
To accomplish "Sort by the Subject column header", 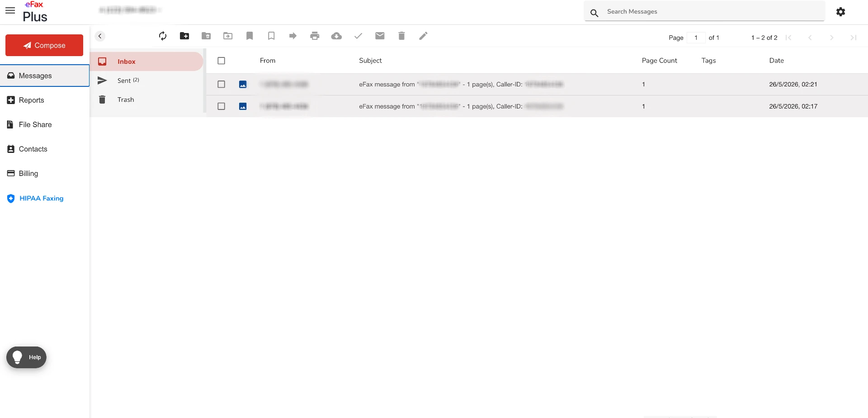I will click(370, 61).
